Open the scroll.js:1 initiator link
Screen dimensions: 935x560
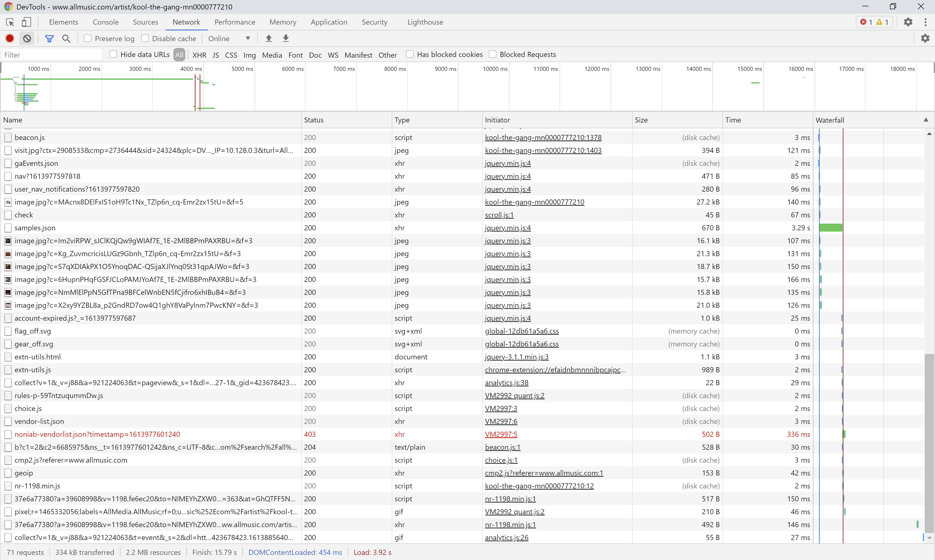pyautogui.click(x=499, y=215)
